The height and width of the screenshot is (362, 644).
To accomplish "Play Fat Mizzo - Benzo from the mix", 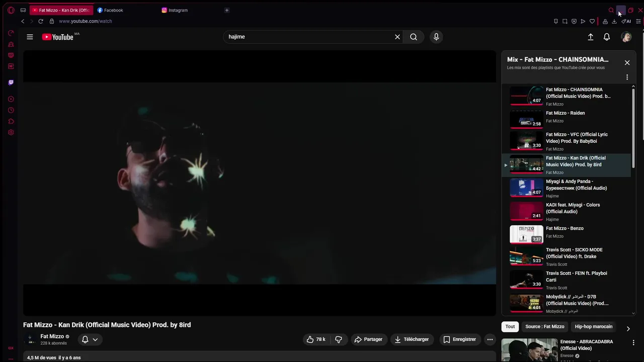I will click(x=566, y=234).
